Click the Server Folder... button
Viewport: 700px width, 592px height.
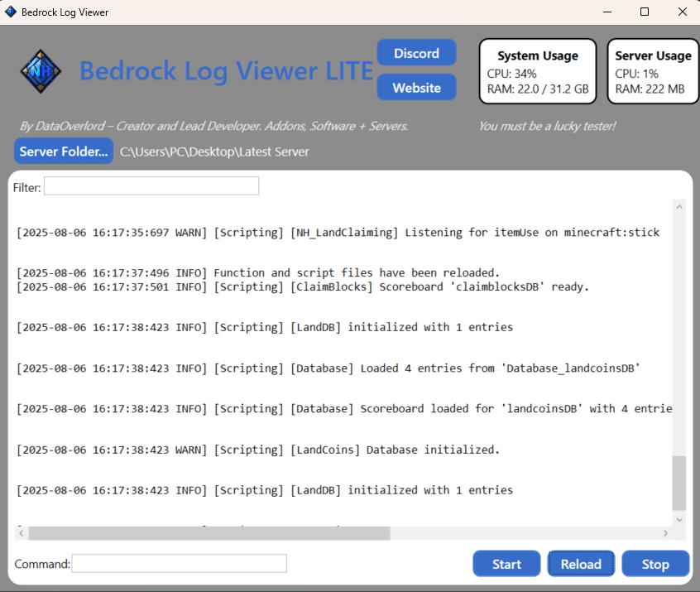pos(64,152)
